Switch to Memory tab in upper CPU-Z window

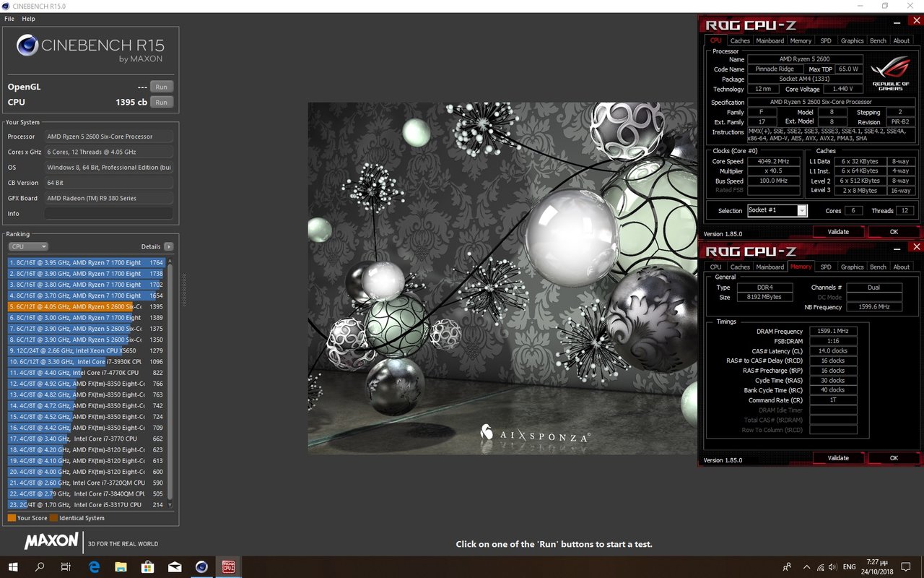click(801, 41)
